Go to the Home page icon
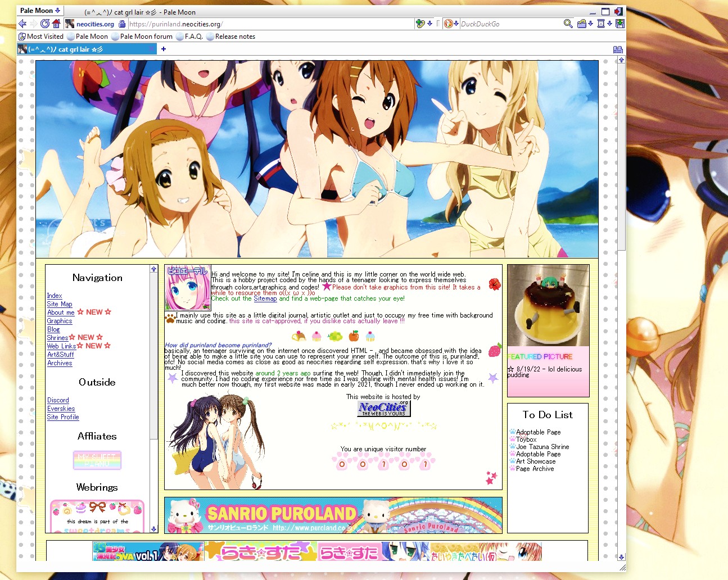 [56, 24]
